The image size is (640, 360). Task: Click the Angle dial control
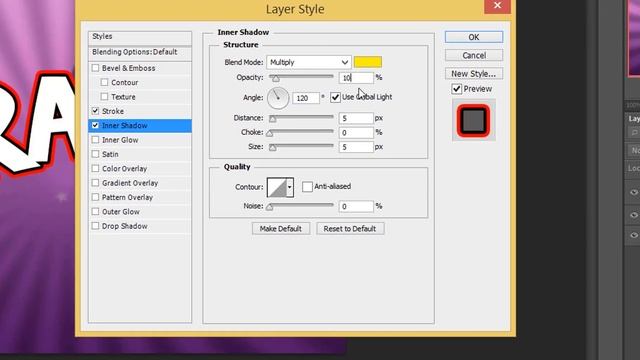(278, 98)
